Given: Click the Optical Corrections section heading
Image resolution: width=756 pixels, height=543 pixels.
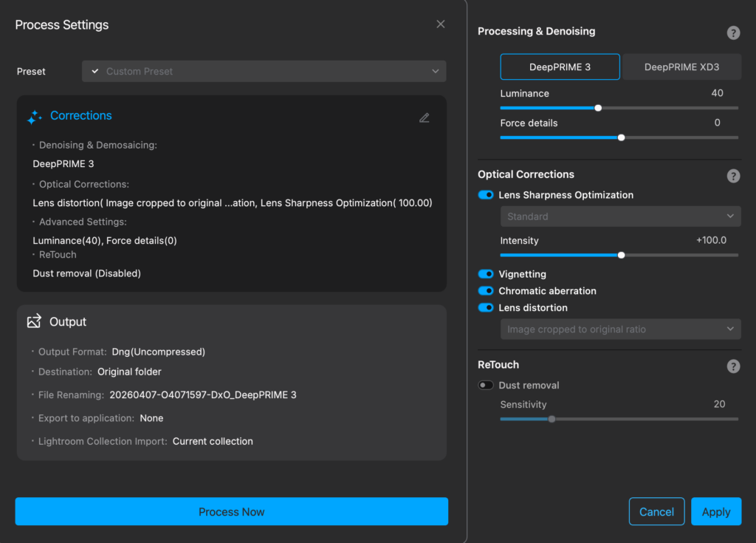Looking at the screenshot, I should point(526,174).
